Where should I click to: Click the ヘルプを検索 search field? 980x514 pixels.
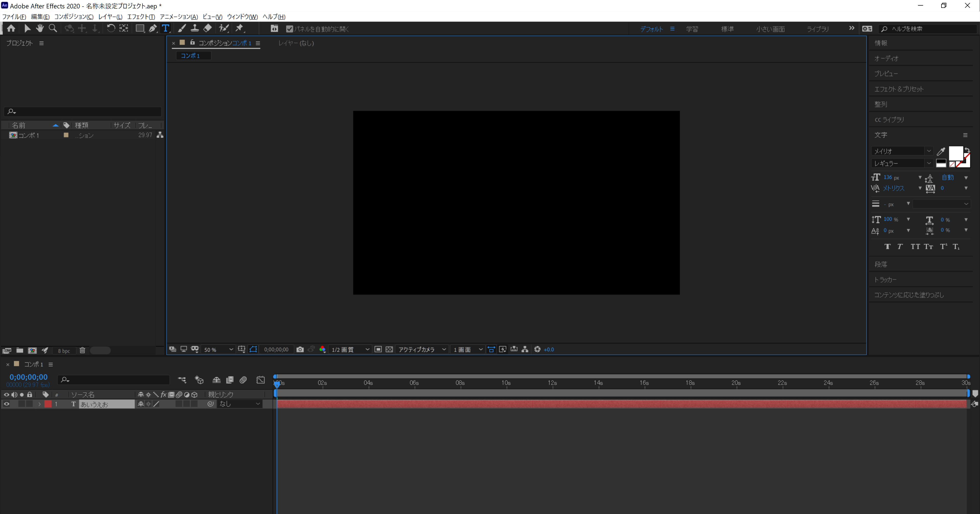pos(928,29)
